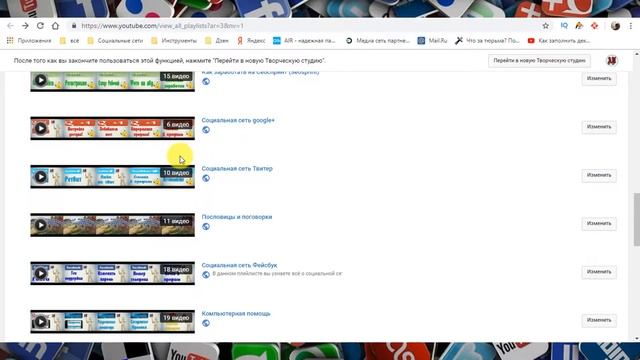Viewport: 640px width, 360px height.
Task: Click Изменить for Пословицы и поговорки
Action: [599, 223]
